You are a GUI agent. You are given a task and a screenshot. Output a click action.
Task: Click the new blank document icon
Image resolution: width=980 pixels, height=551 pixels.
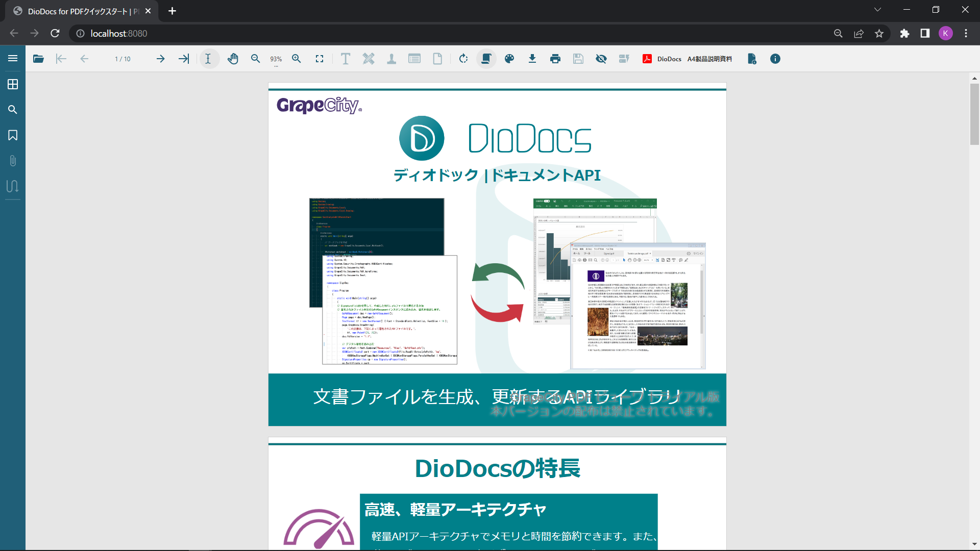pos(437,59)
